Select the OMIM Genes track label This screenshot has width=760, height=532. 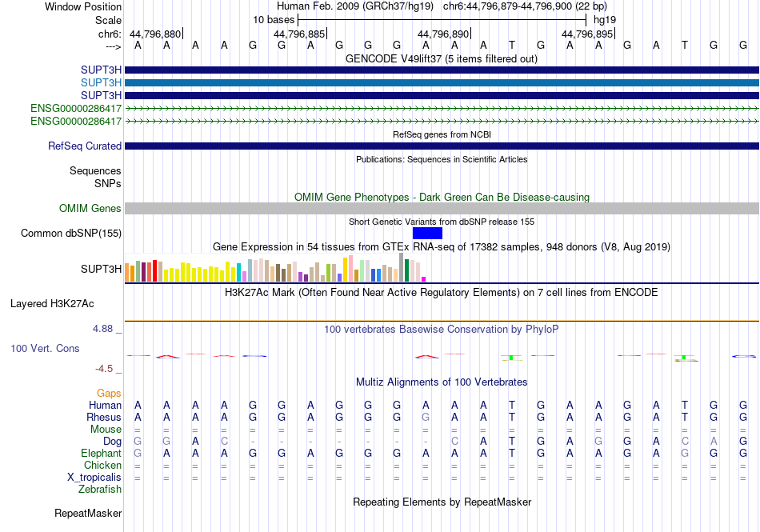pos(90,209)
